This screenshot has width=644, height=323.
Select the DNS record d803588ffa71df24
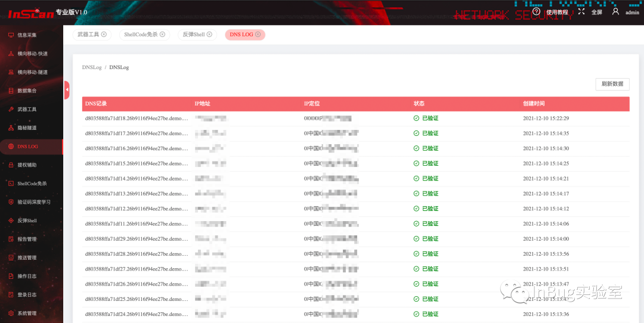click(137, 314)
